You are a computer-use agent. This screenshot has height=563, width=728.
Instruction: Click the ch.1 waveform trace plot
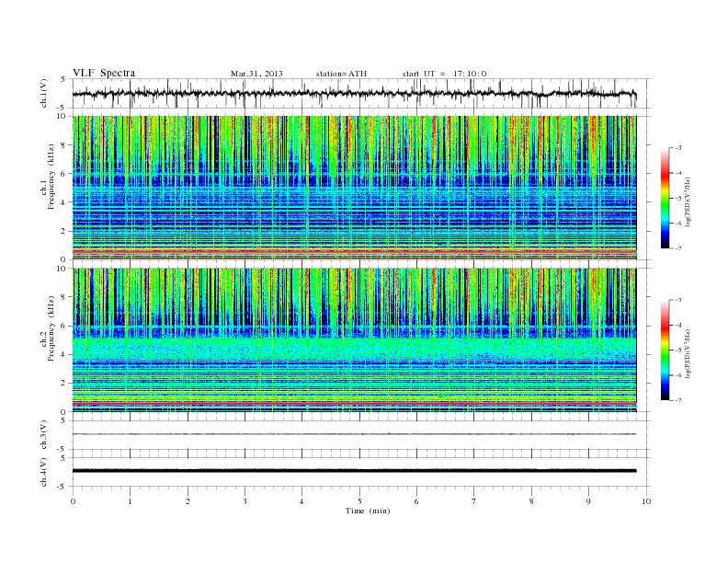pyautogui.click(x=355, y=93)
